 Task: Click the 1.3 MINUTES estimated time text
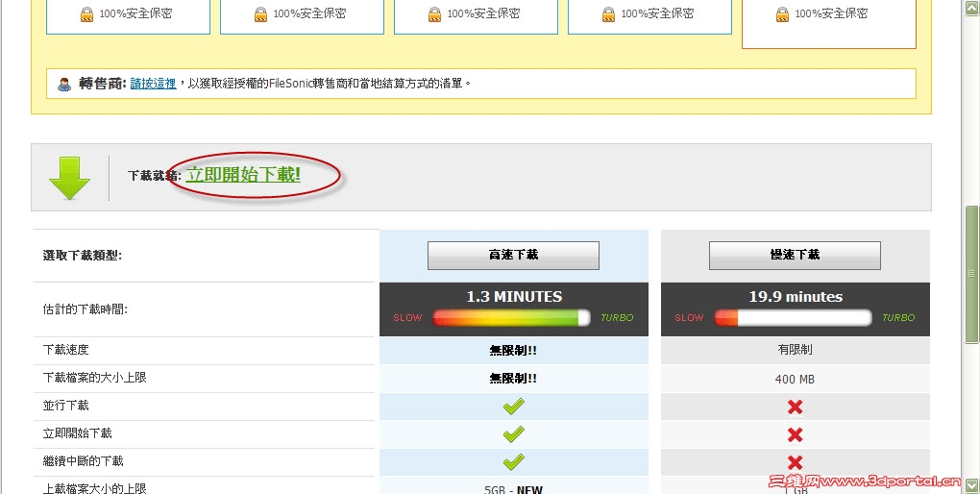pos(514,296)
